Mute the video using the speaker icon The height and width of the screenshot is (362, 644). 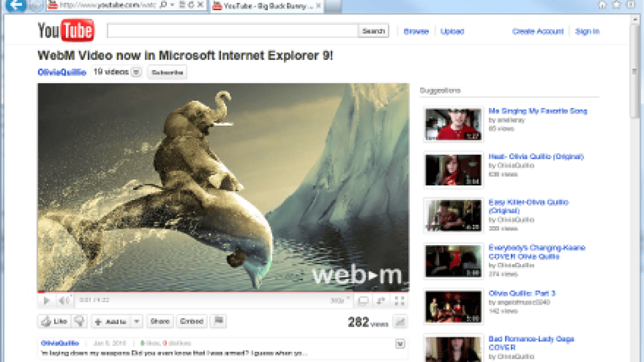click(x=64, y=301)
